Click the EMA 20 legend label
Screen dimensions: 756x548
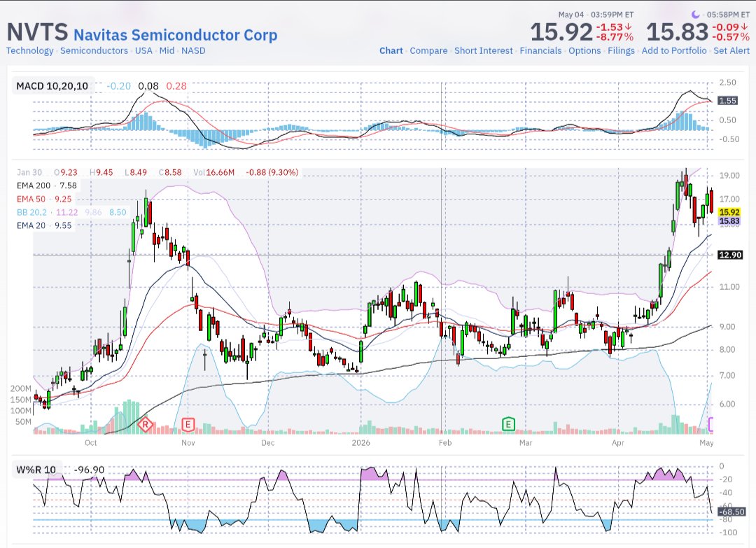click(x=31, y=225)
